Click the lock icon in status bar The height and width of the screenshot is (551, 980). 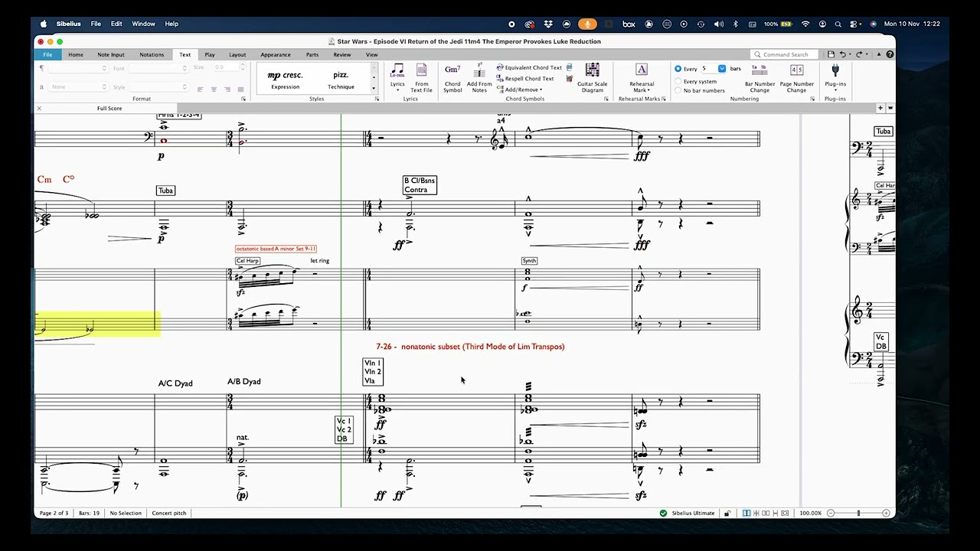[x=727, y=514]
